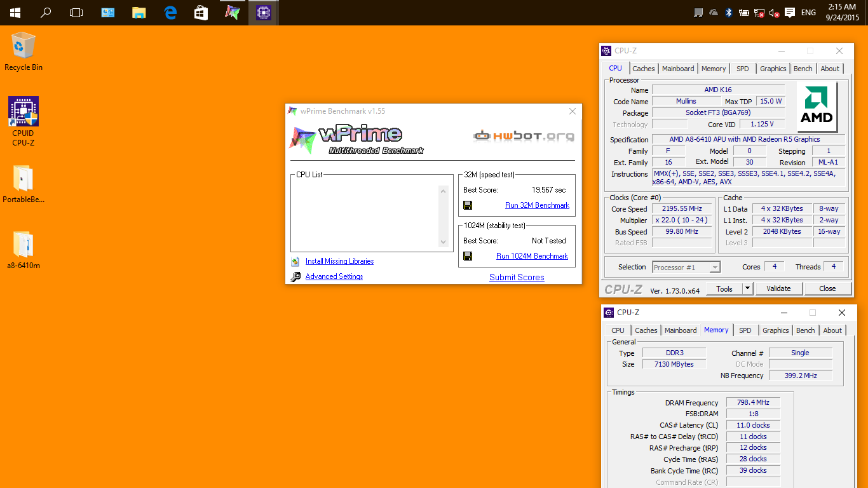The image size is (868, 488).
Task: Click the AMD logo in CPU-Z
Action: tap(817, 107)
